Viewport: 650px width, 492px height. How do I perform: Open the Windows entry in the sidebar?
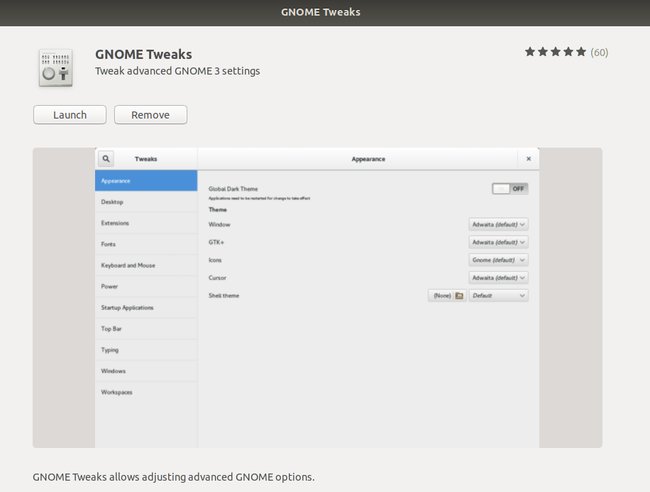pyautogui.click(x=146, y=371)
